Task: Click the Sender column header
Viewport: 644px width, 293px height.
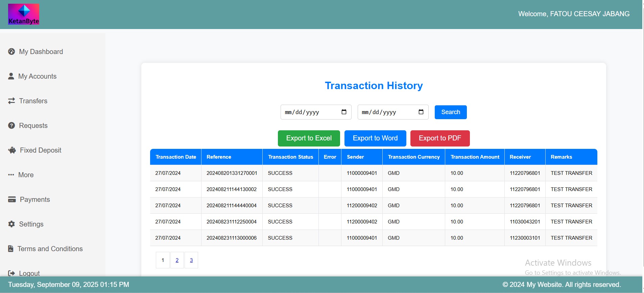Action: tap(362, 157)
